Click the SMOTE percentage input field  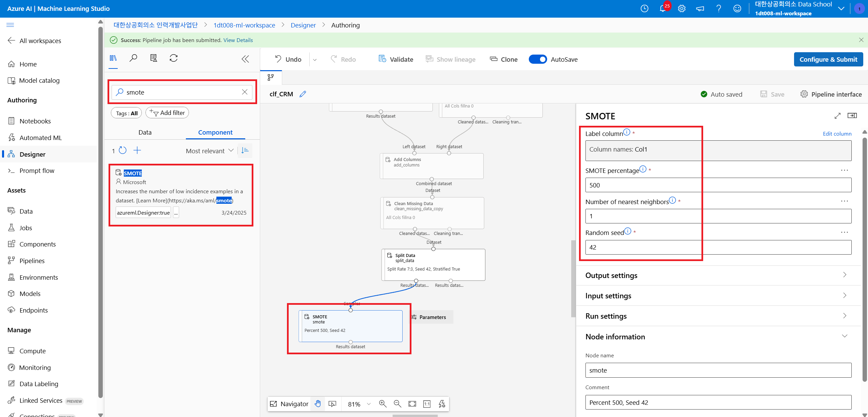[718, 185]
